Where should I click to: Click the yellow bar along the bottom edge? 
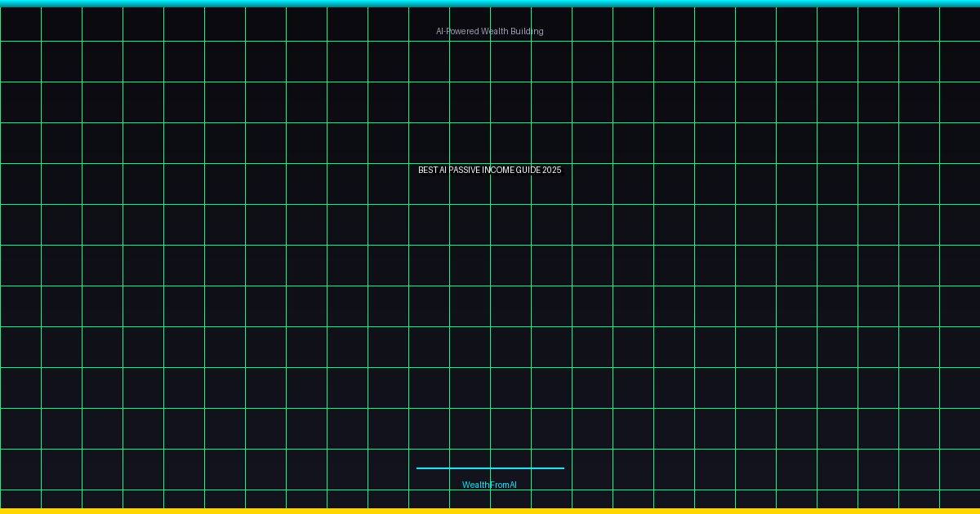point(490,511)
